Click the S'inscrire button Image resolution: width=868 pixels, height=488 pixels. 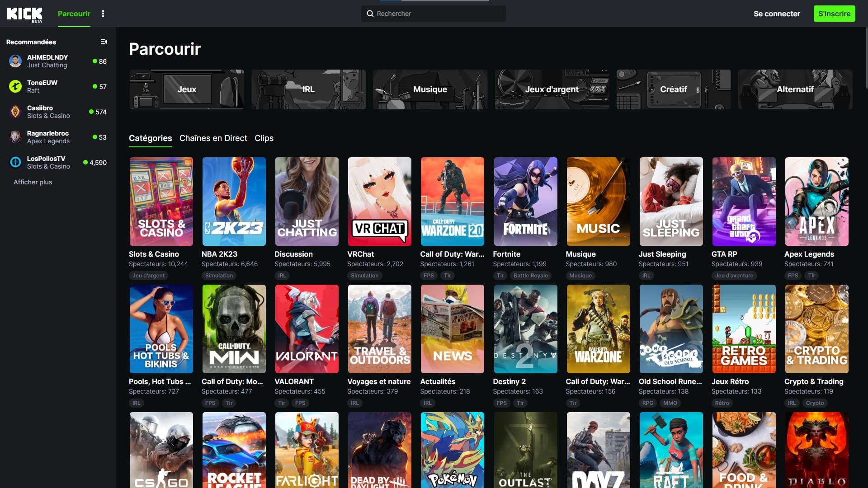tap(834, 14)
